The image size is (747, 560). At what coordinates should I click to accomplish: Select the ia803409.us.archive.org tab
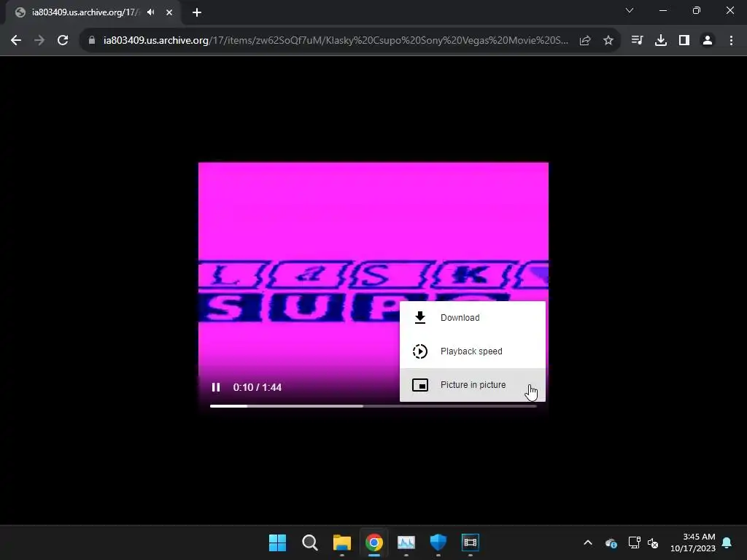93,12
